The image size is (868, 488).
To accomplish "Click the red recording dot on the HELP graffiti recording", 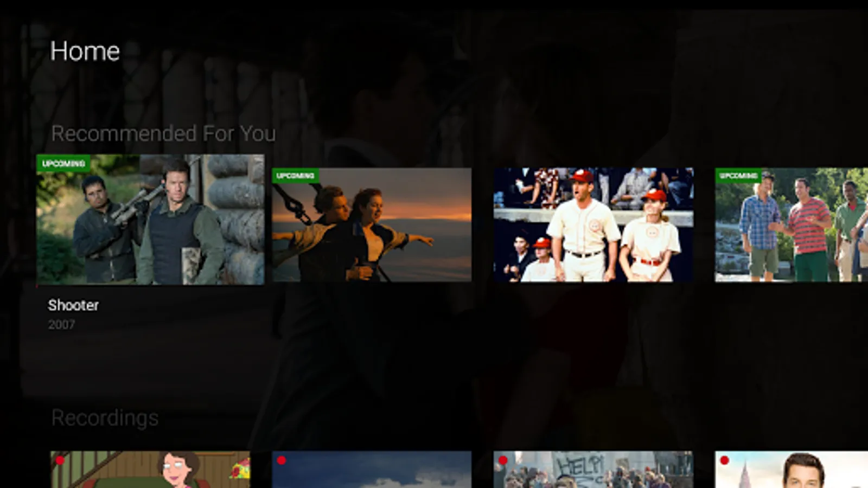I will 503,460.
